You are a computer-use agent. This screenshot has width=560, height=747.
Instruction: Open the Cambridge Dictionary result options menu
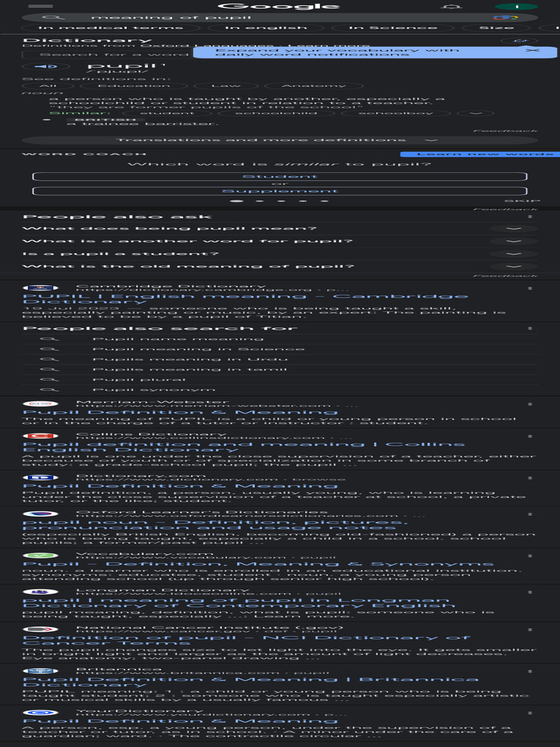(x=530, y=288)
